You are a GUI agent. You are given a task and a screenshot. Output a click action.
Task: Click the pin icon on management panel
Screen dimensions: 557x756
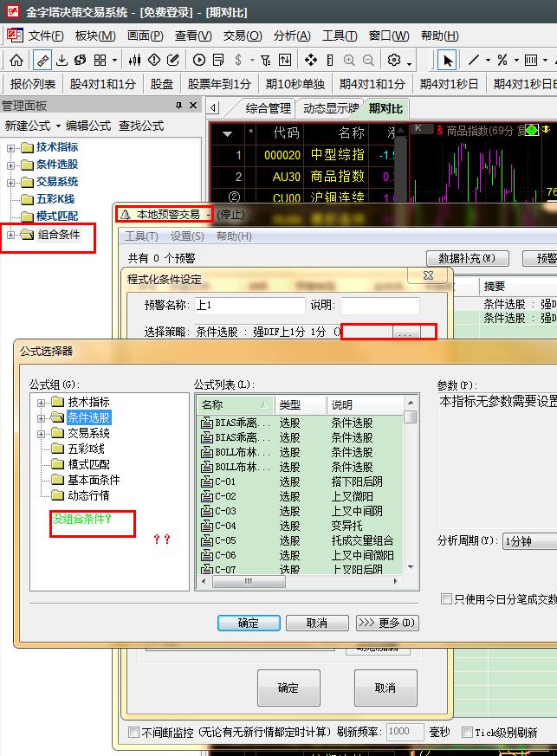tap(179, 105)
